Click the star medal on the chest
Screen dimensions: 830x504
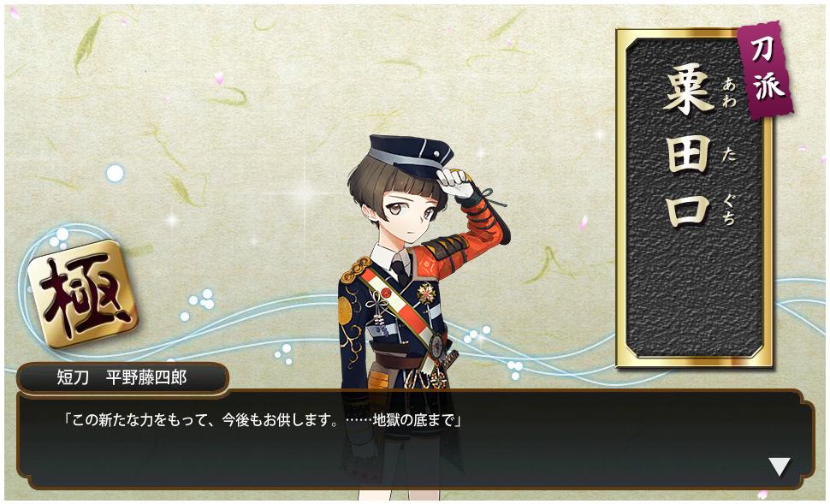pos(425,293)
